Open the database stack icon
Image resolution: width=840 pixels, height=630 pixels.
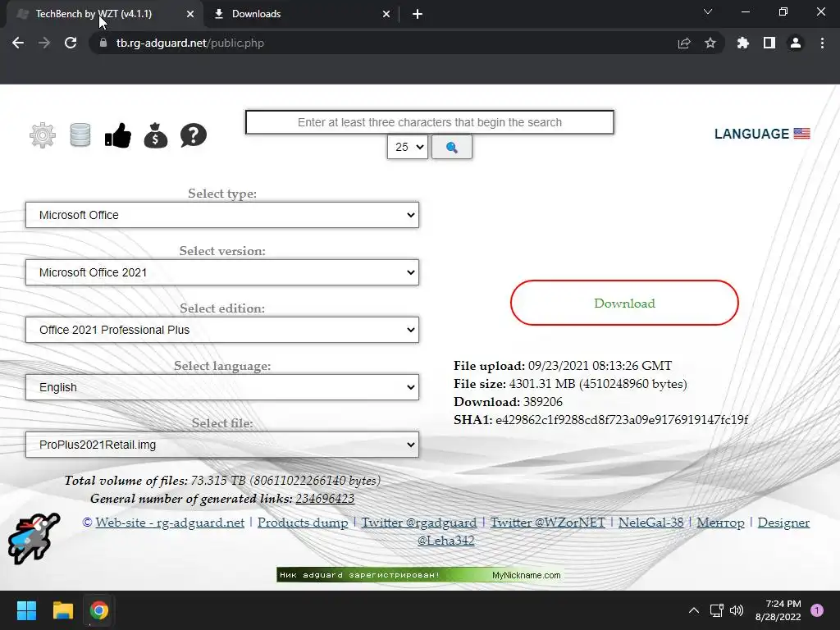click(x=80, y=135)
